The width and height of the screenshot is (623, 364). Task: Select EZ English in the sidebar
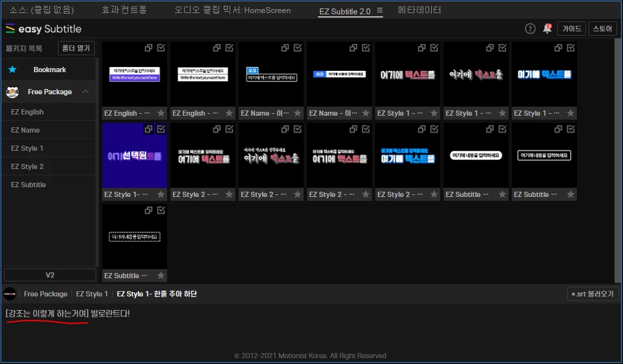(x=49, y=112)
